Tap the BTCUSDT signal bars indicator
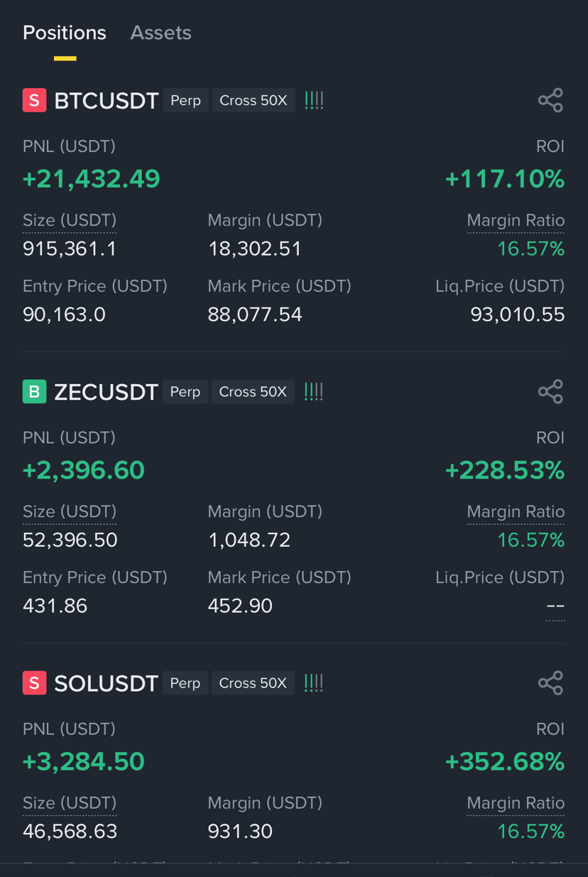588x877 pixels. [314, 100]
